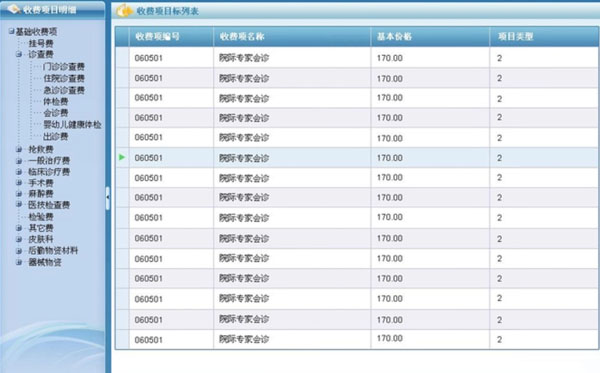600x373 pixels.
Task: Sort by the 基本价格 column header
Action: click(x=430, y=37)
